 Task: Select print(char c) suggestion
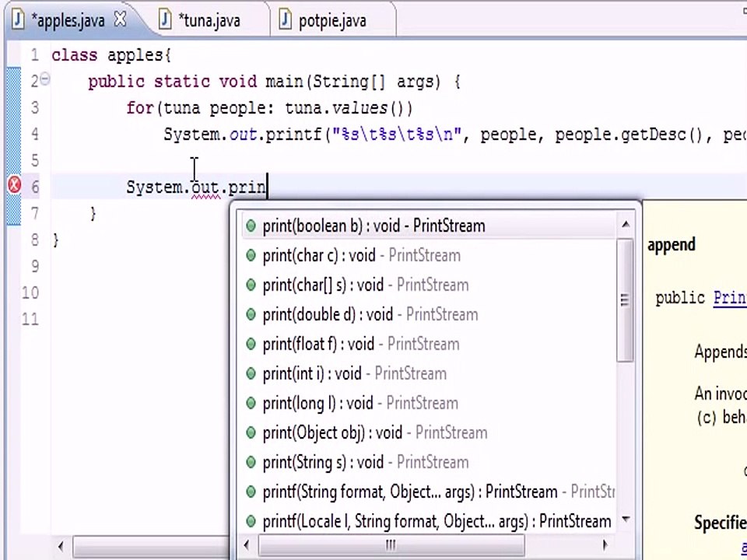pyautogui.click(x=429, y=255)
